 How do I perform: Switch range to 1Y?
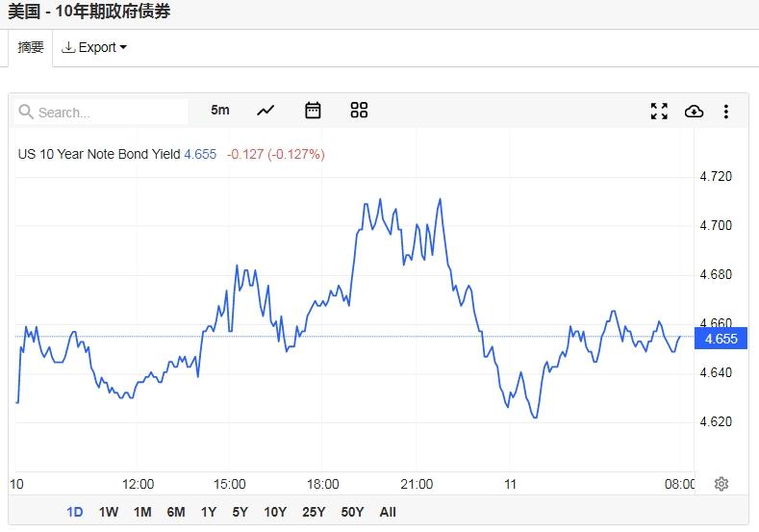tap(208, 512)
